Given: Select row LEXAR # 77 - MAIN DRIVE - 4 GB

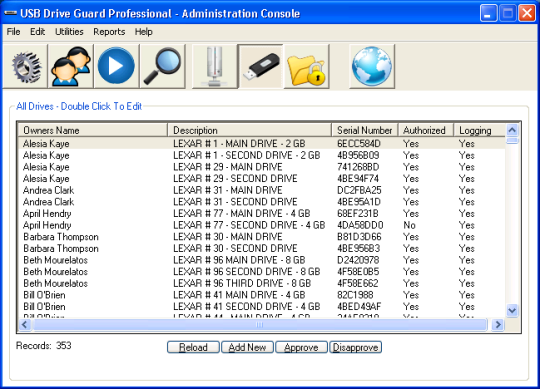Looking at the screenshot, I should coord(261,213).
